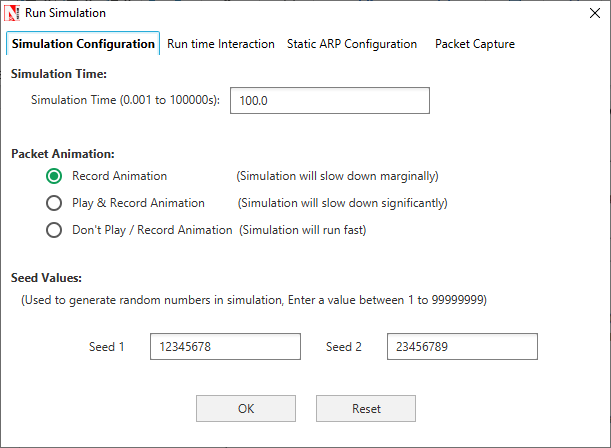The image size is (611, 448).
Task: Open the Run time Interaction tab
Action: pyautogui.click(x=220, y=44)
